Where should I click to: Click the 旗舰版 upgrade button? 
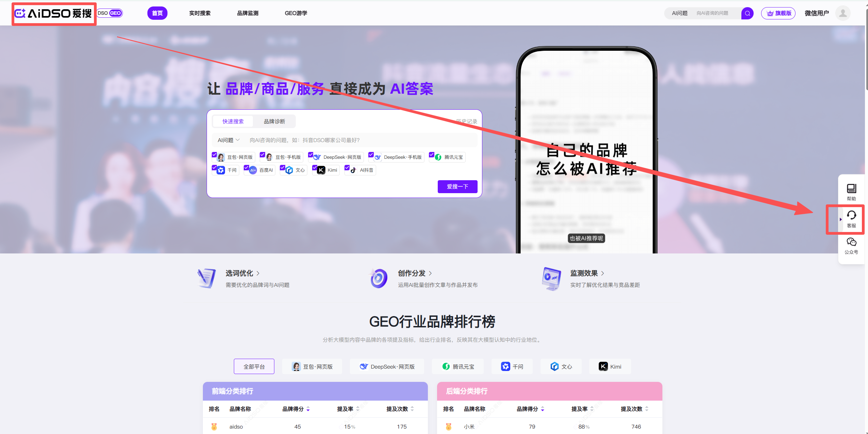coord(778,13)
